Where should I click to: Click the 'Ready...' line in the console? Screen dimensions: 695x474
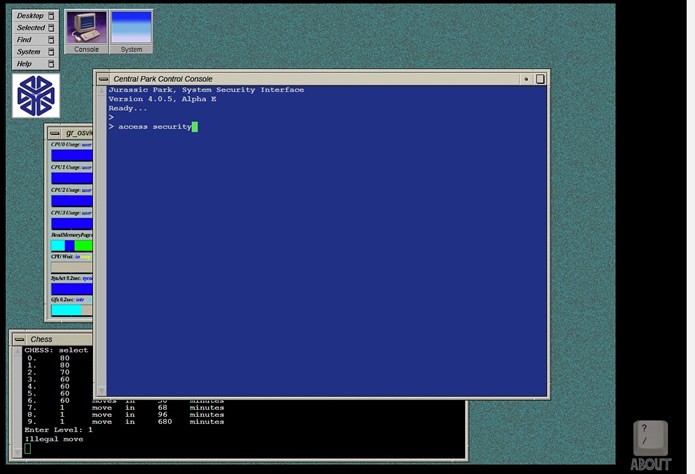pos(128,108)
